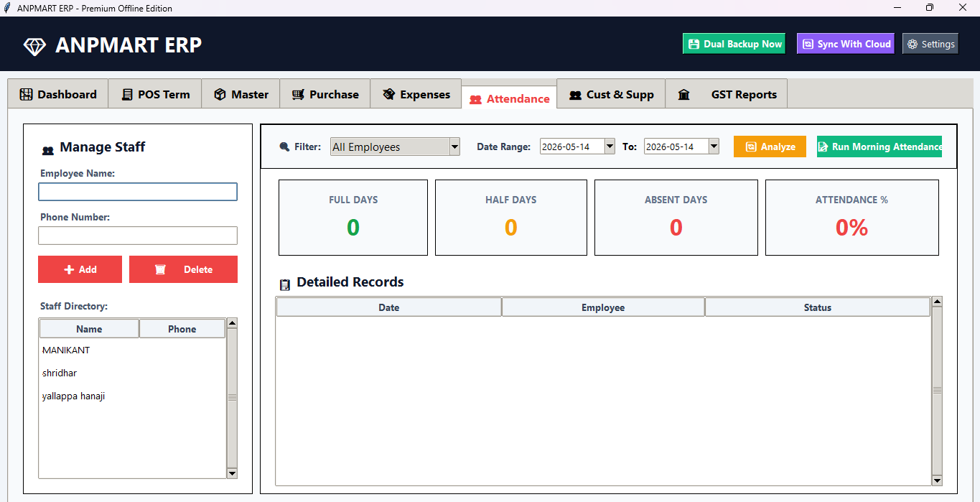The width and height of the screenshot is (980, 502).
Task: Select MANIKANT in Staff Directory
Action: click(132, 350)
